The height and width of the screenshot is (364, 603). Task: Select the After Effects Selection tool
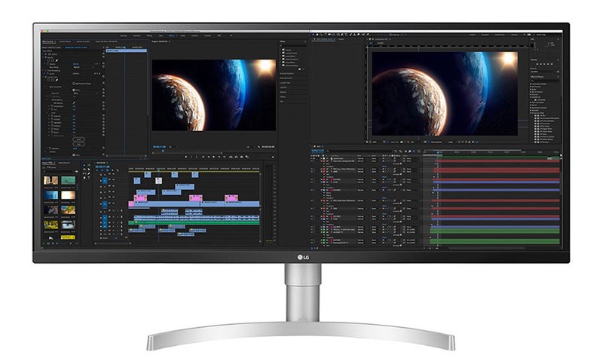[x=313, y=35]
